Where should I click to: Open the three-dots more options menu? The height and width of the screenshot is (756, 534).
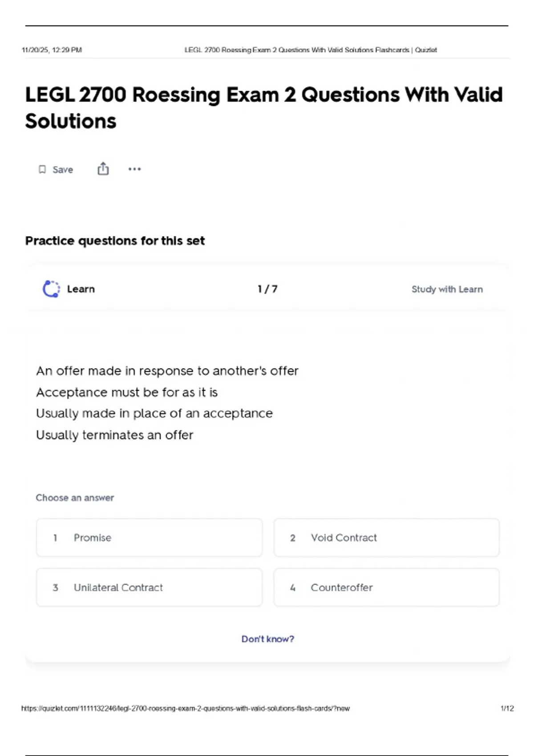[x=134, y=169]
